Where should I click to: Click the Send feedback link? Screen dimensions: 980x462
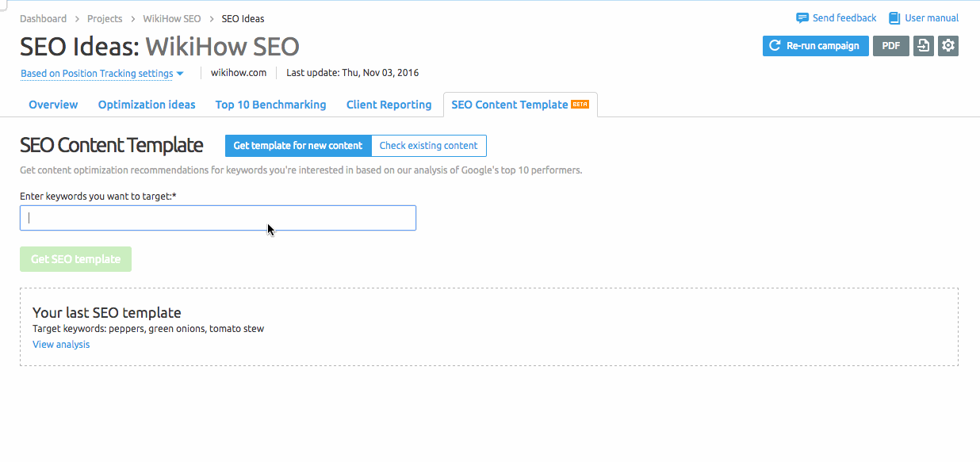tap(836, 18)
